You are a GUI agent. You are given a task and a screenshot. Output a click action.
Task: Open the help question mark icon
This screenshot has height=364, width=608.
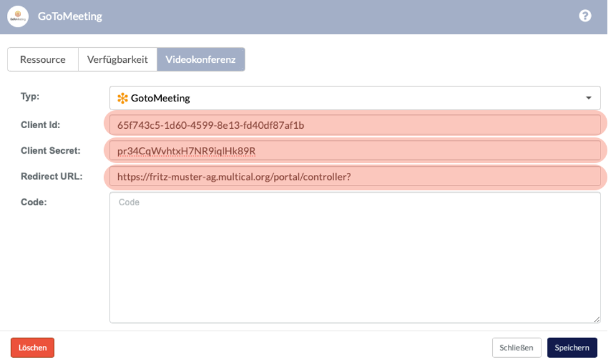(585, 16)
